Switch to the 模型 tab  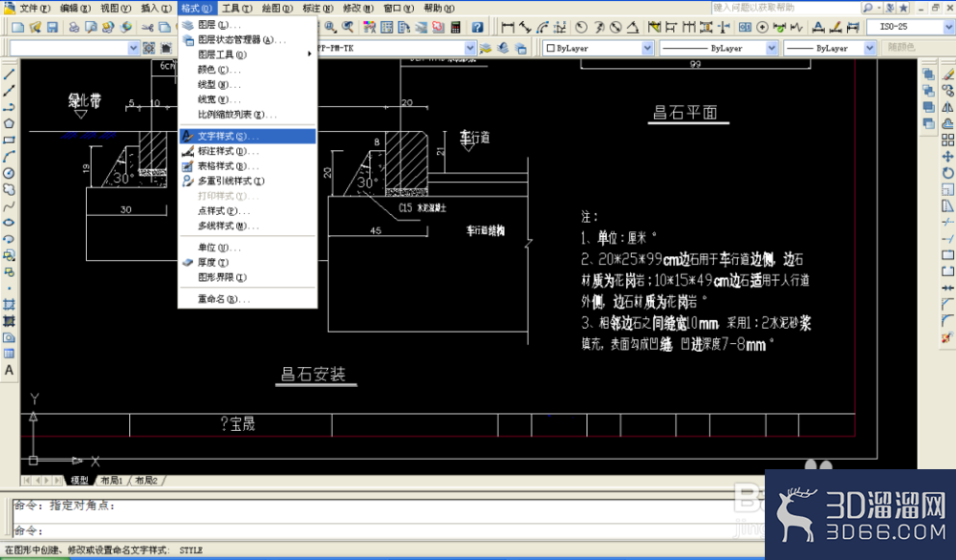pos(79,480)
